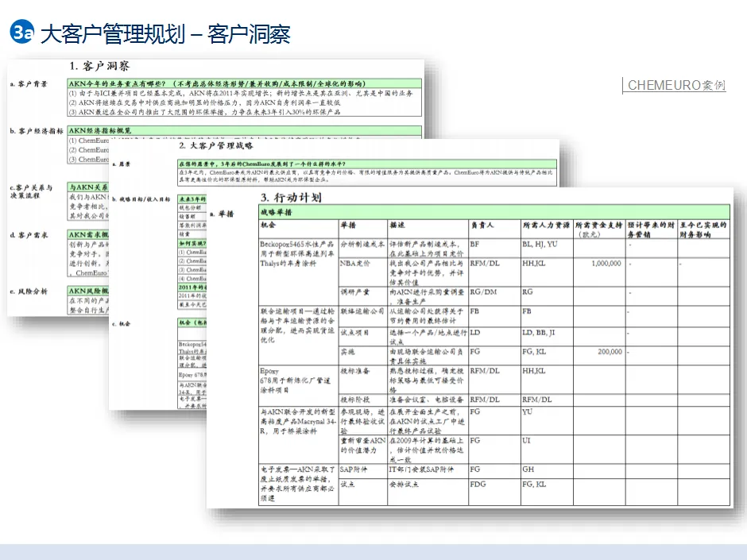747x560 pixels.
Task: Click the 描述 column header
Action: point(428,229)
